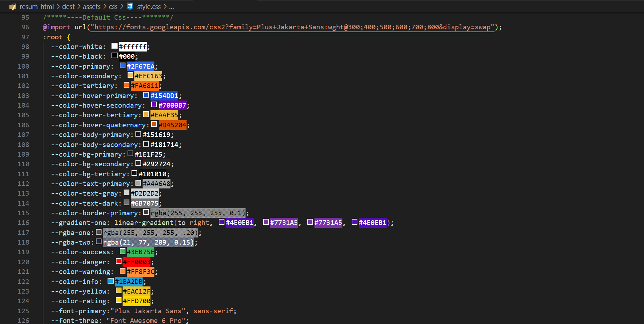The image size is (644, 324).
Task: Open the #EAC12F yellow color swatch
Action: [119, 290]
